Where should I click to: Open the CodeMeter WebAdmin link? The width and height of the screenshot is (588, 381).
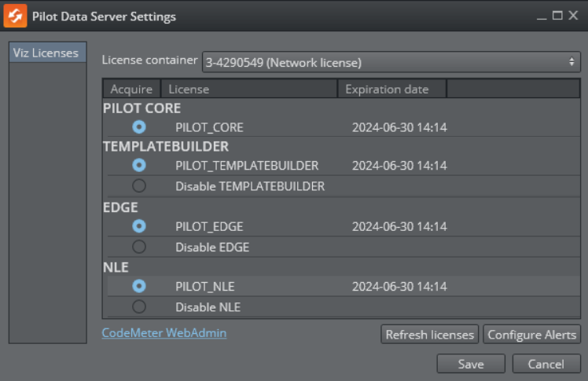coord(164,333)
